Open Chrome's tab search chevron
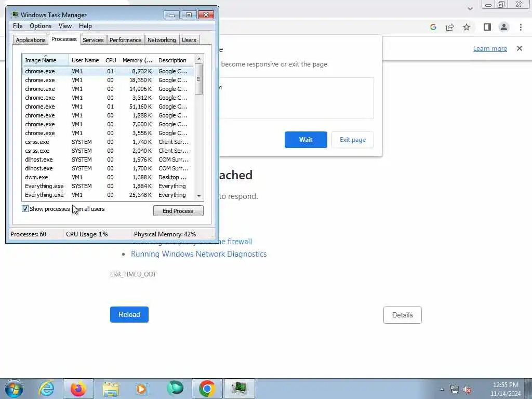The image size is (532, 399). tap(470, 8)
